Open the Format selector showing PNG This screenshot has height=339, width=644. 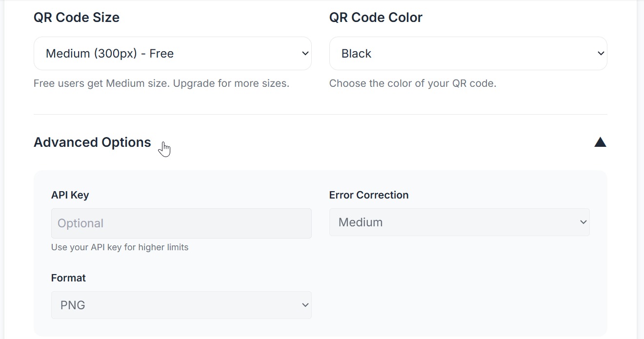pos(181,305)
